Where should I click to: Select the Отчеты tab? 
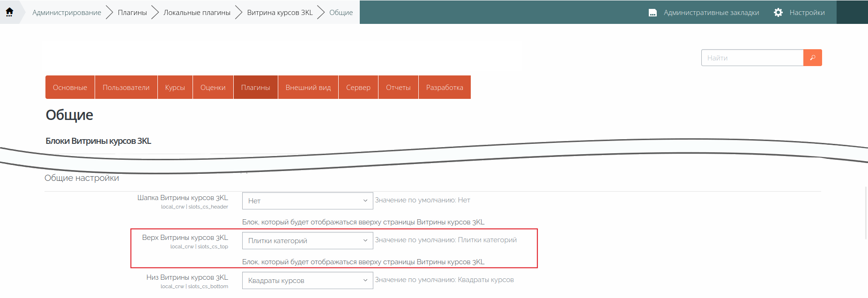398,88
